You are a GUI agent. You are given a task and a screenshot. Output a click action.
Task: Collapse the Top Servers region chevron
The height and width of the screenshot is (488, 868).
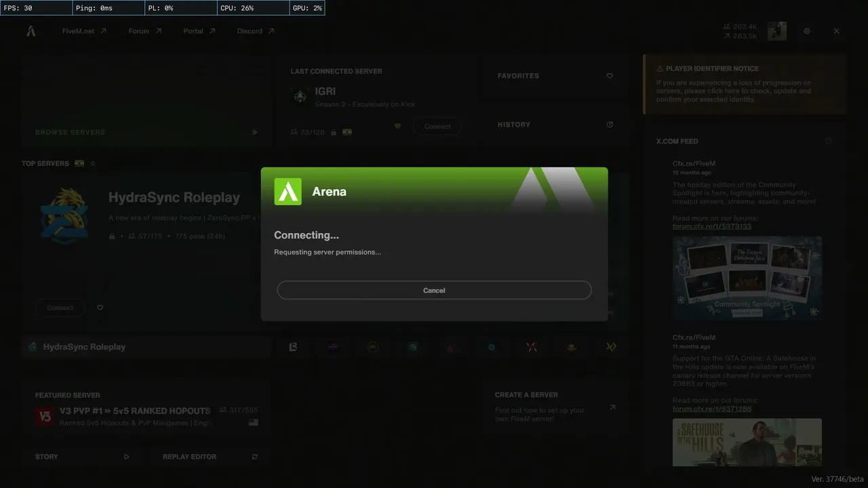tap(93, 163)
